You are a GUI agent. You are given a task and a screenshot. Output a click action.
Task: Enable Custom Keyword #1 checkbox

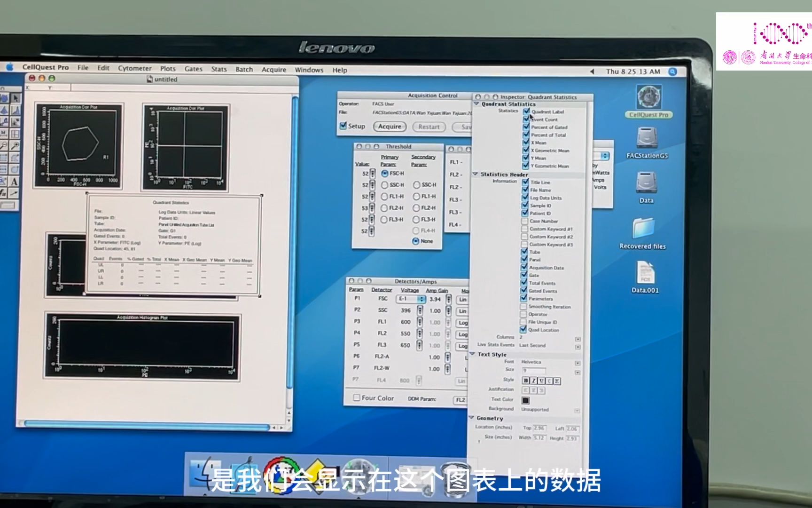[524, 229]
